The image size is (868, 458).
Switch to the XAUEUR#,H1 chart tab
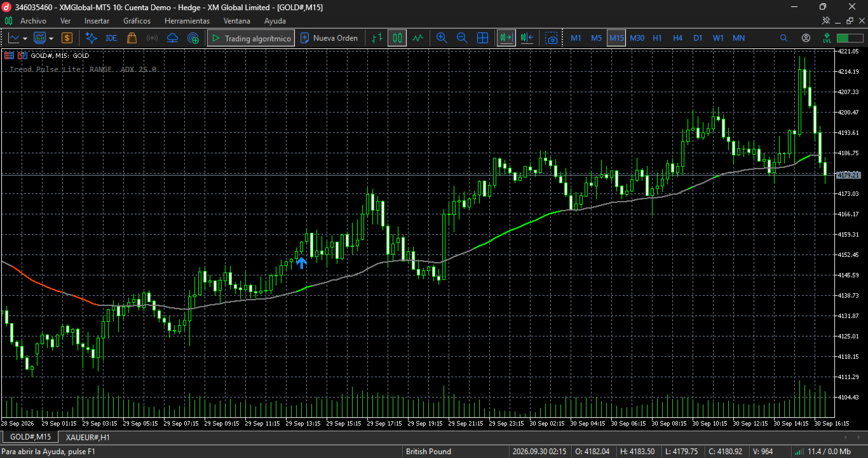88,437
